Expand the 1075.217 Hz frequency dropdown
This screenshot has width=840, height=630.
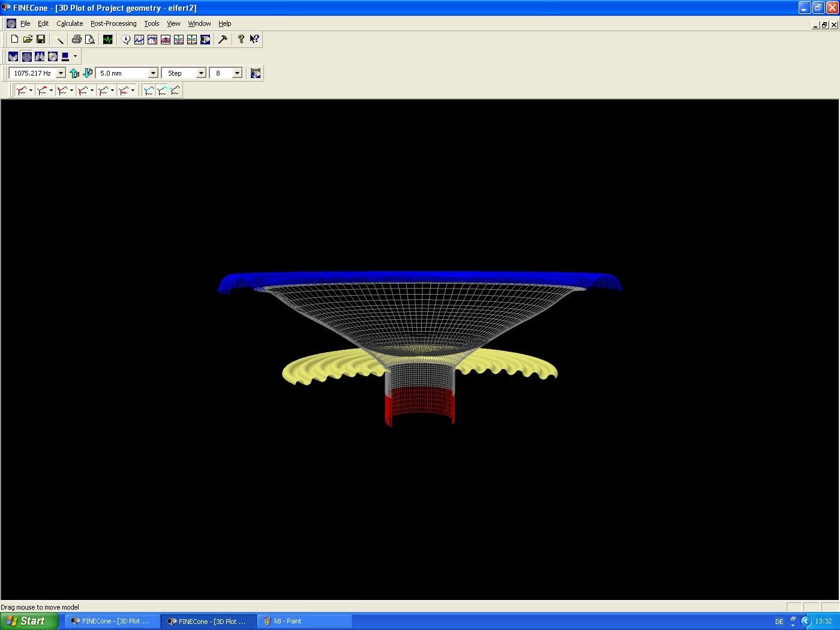click(x=61, y=73)
